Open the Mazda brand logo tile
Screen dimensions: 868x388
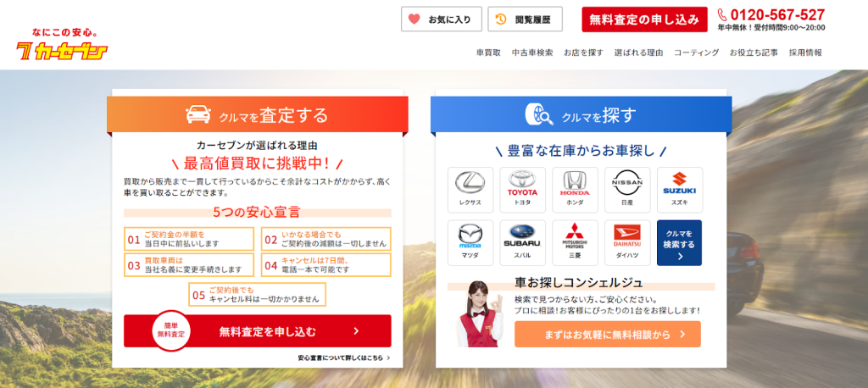[x=470, y=242]
